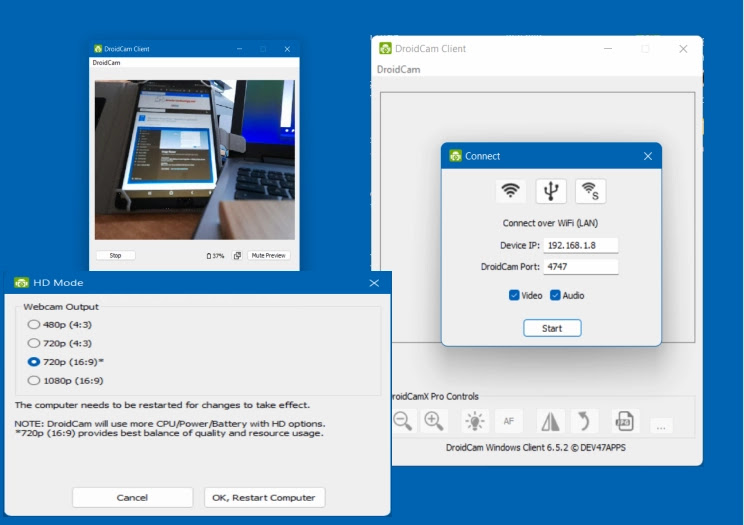This screenshot has width=744, height=525.
Task: Rotate the video with rotate icon
Action: click(x=584, y=421)
